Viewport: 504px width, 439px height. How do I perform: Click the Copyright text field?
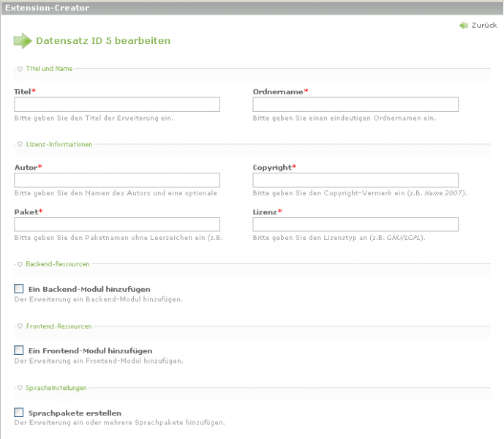356,180
